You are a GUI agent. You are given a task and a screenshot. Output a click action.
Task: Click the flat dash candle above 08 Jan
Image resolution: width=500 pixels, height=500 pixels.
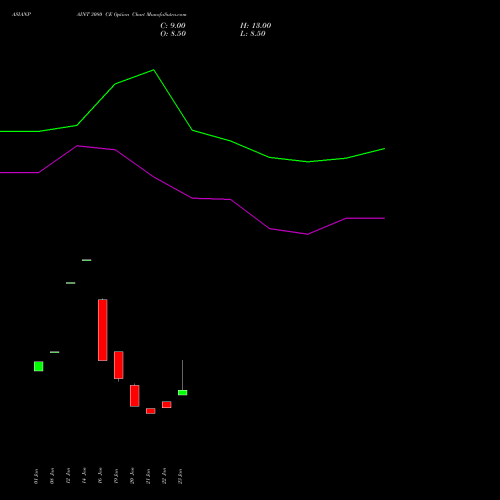55,352
